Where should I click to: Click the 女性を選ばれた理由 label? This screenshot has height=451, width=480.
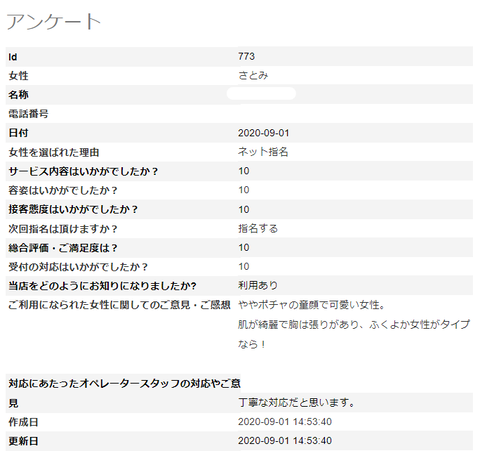[54, 152]
